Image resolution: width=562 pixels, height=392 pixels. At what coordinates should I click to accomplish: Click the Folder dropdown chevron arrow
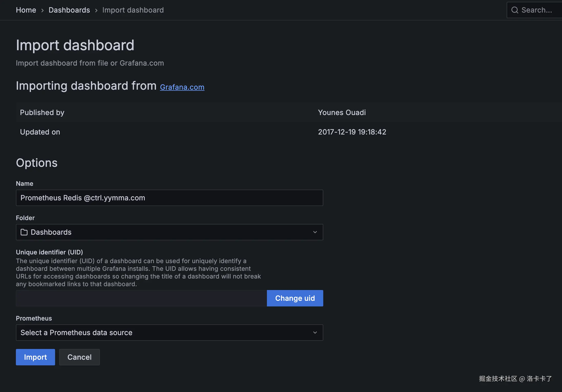315,232
